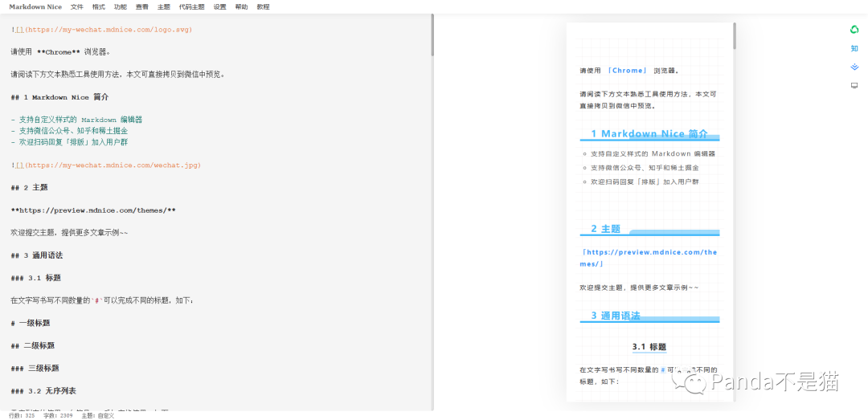
Task: Click the preview.mdnice.com/themes link in preview
Action: coord(649,258)
